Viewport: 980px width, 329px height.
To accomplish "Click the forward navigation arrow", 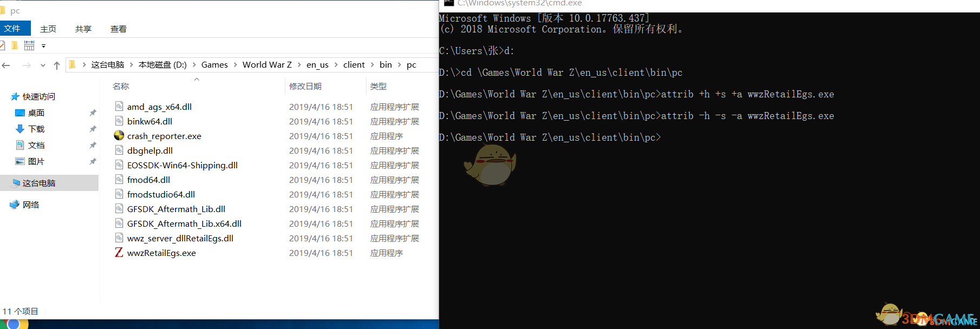I will coord(27,65).
